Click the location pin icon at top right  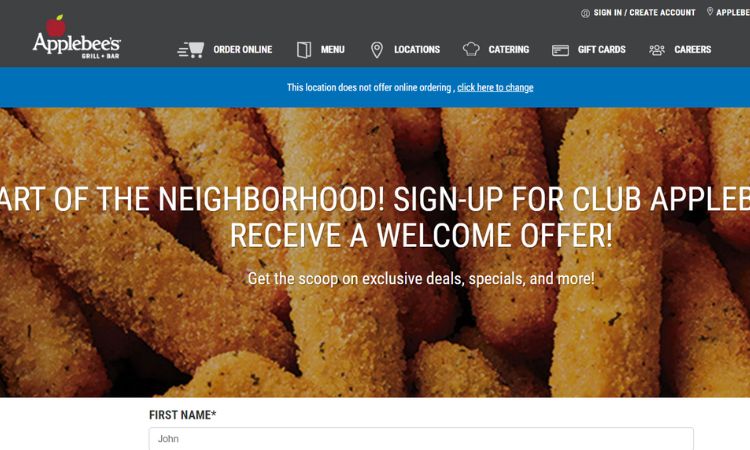[710, 11]
